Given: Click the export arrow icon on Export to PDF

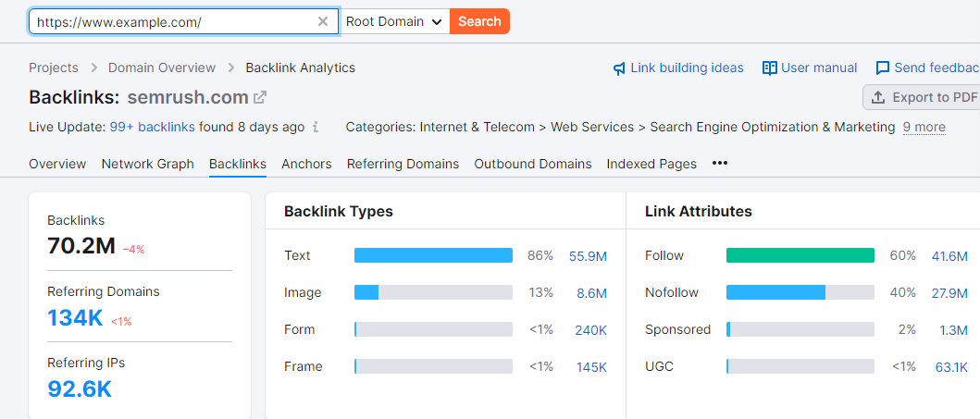Looking at the screenshot, I should point(878,97).
